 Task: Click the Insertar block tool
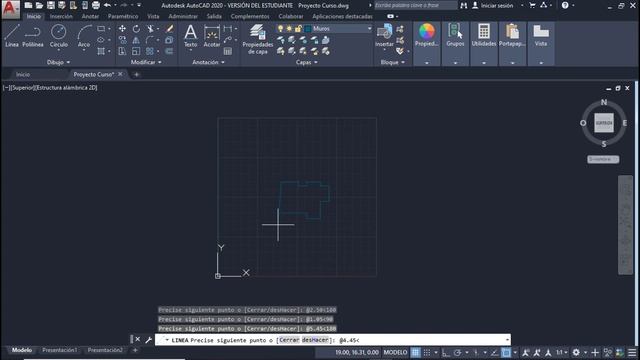384,36
